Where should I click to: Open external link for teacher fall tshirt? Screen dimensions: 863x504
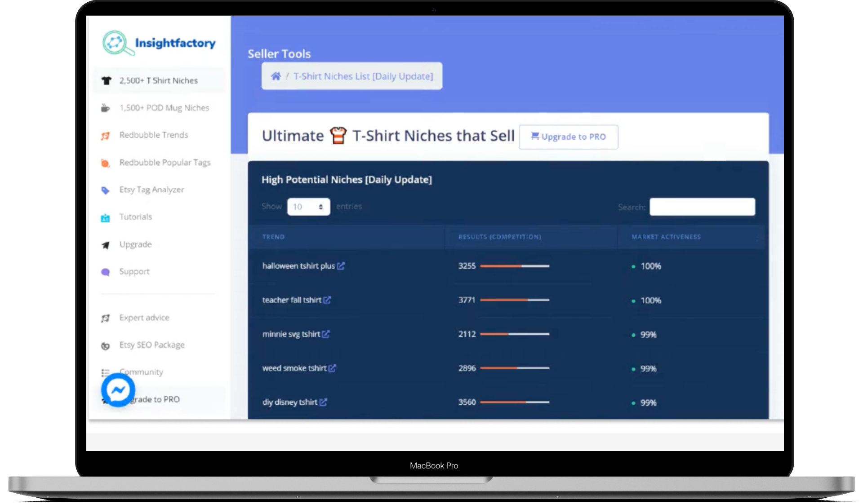[x=327, y=300]
